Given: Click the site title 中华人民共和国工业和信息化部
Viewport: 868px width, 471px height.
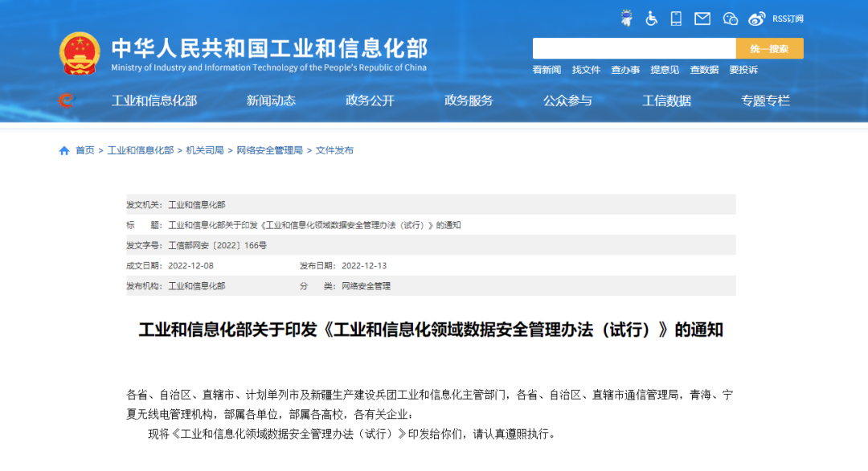Looking at the screenshot, I should 269,49.
